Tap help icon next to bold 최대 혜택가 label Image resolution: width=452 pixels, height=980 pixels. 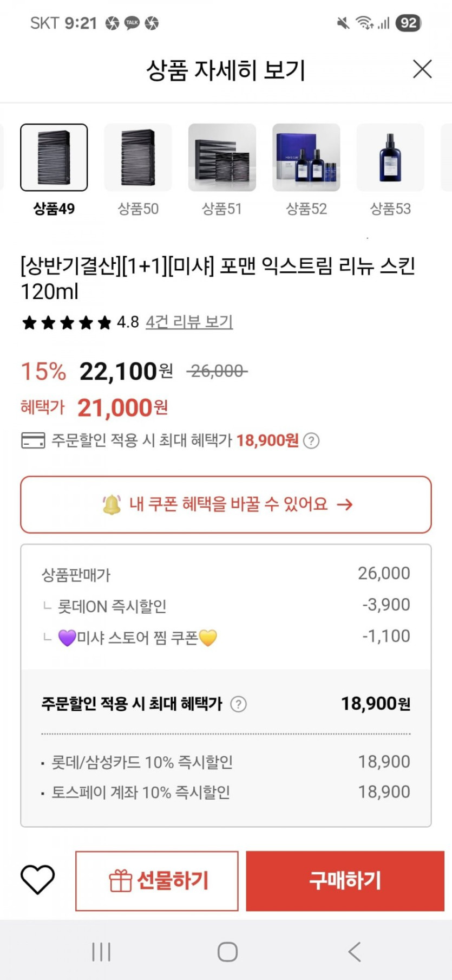point(239,704)
